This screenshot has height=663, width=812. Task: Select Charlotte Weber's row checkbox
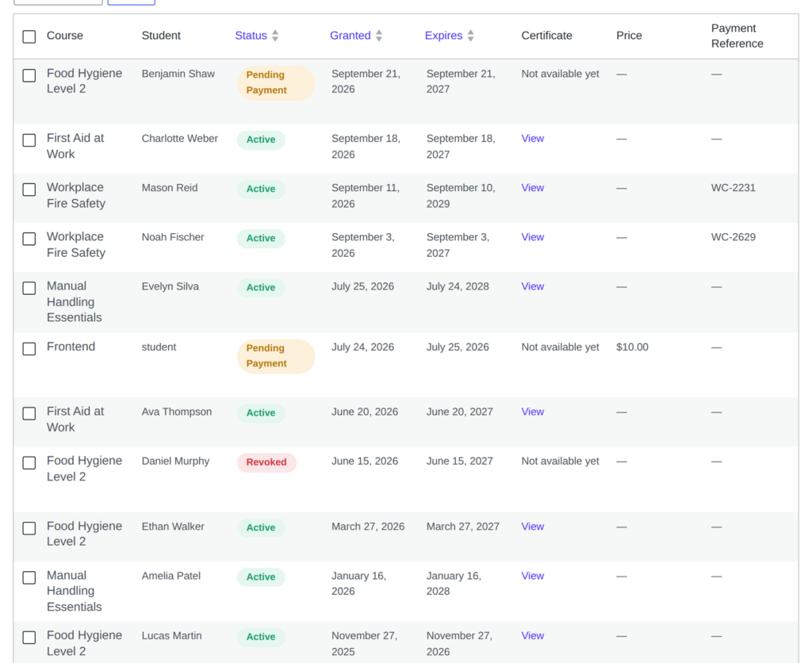[29, 140]
